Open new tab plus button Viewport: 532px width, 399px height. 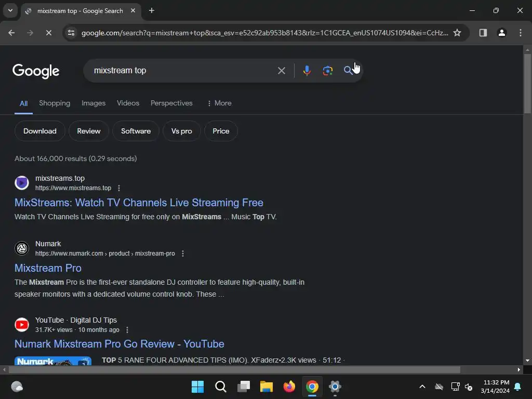tap(152, 11)
